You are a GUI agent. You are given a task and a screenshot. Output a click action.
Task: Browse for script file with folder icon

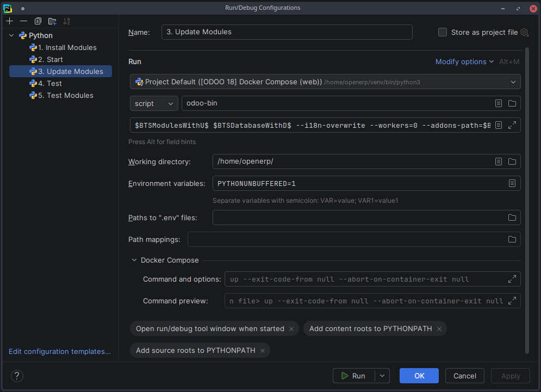coord(512,103)
